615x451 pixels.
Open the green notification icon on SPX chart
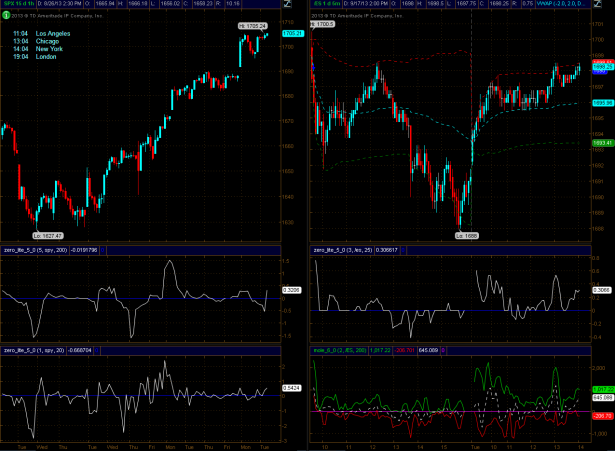point(6,15)
